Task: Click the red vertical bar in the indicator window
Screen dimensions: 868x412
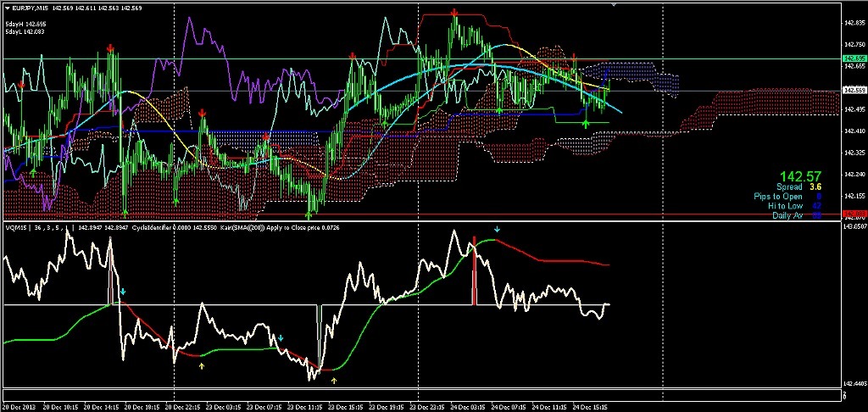Action: pos(474,270)
